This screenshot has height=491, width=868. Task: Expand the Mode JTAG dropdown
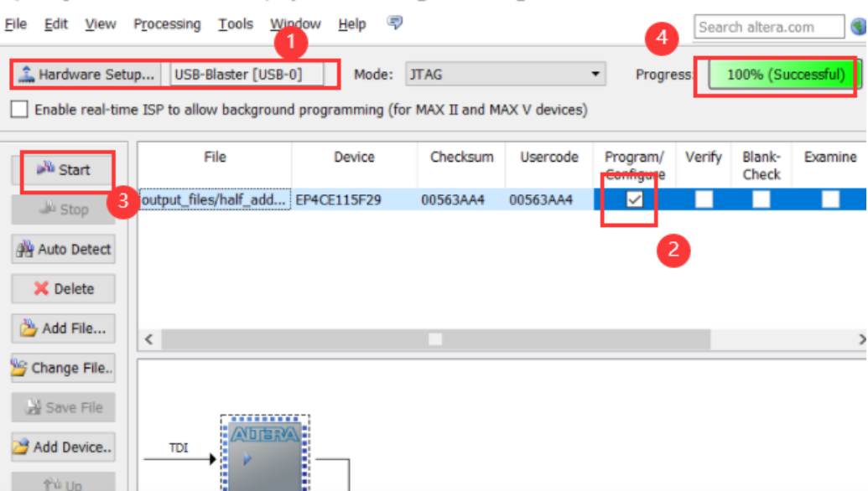[506, 74]
